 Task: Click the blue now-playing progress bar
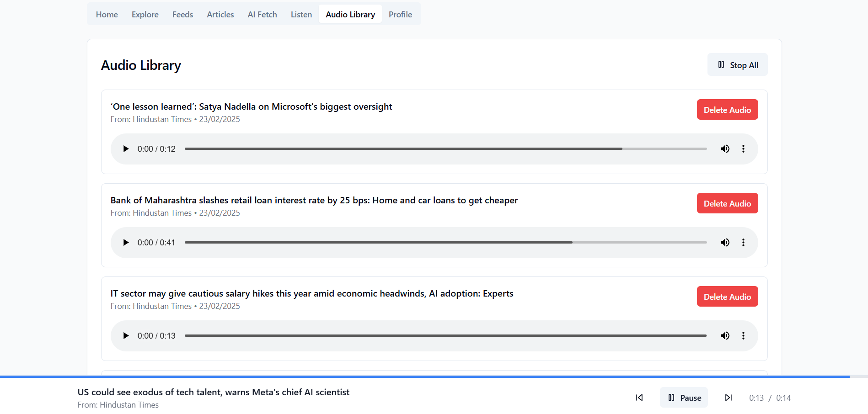434,377
